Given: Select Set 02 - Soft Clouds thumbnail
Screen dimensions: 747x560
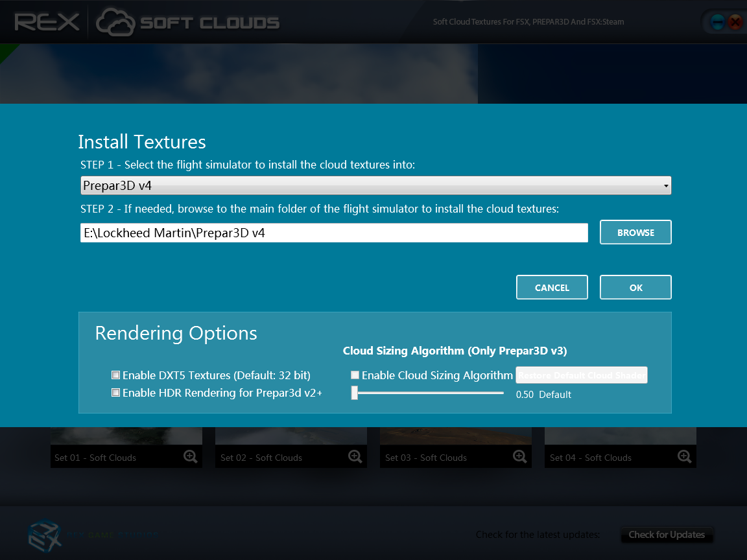Looking at the screenshot, I should pos(291,447).
